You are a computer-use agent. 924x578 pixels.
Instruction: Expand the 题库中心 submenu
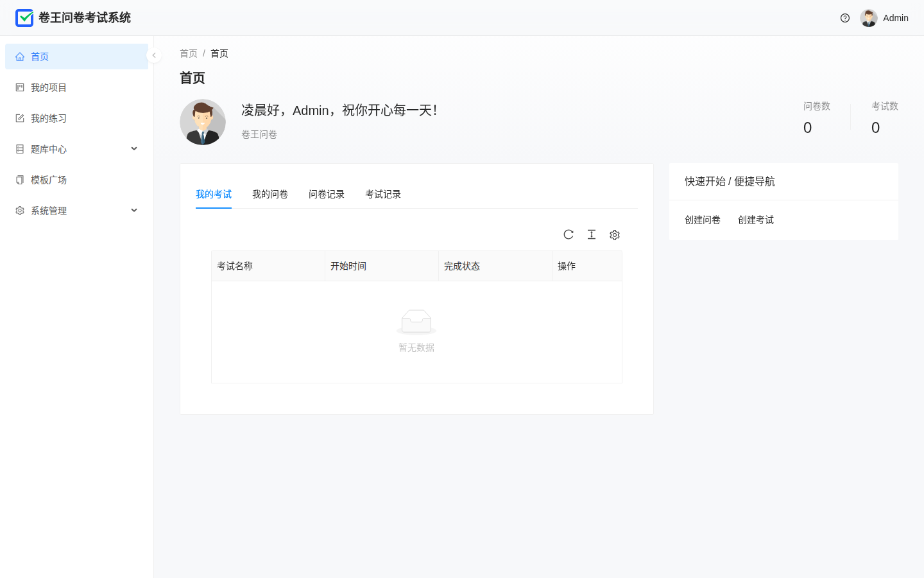pos(76,149)
